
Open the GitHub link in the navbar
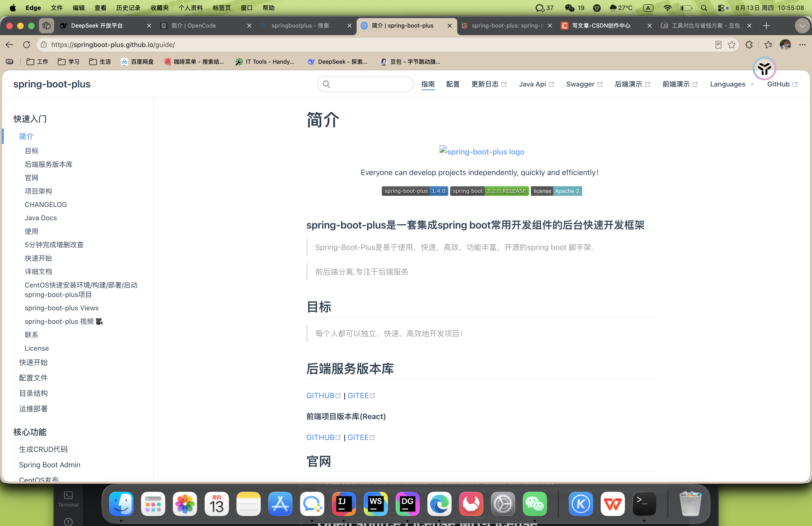(x=782, y=84)
